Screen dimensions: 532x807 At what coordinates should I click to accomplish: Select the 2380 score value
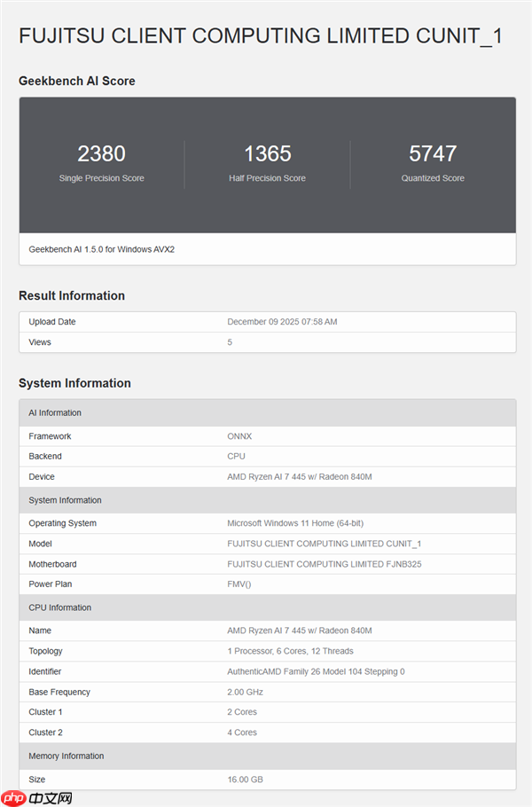101,153
